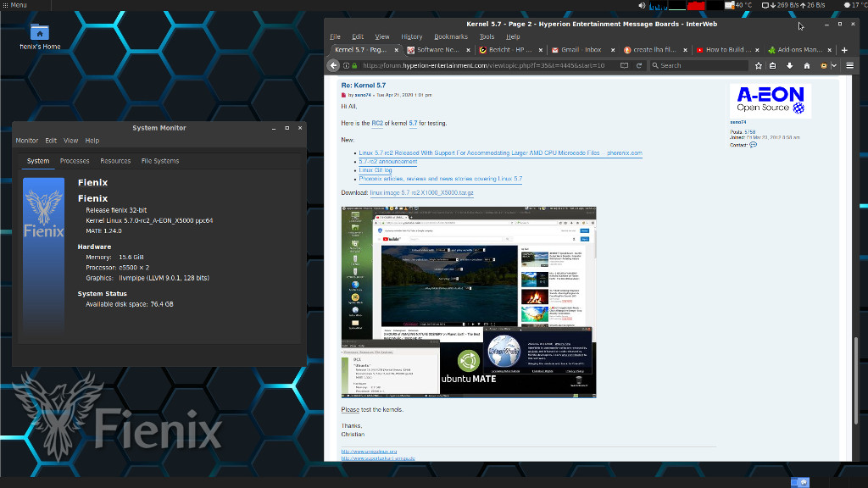Switch to the Software No... tab
This screenshot has height=488, width=868.
pos(438,50)
